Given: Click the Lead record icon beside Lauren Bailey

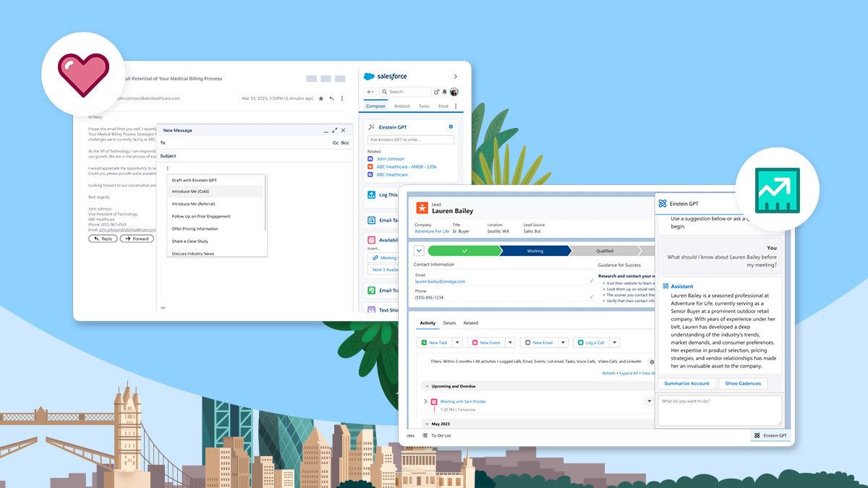Looking at the screenshot, I should click(x=422, y=206).
